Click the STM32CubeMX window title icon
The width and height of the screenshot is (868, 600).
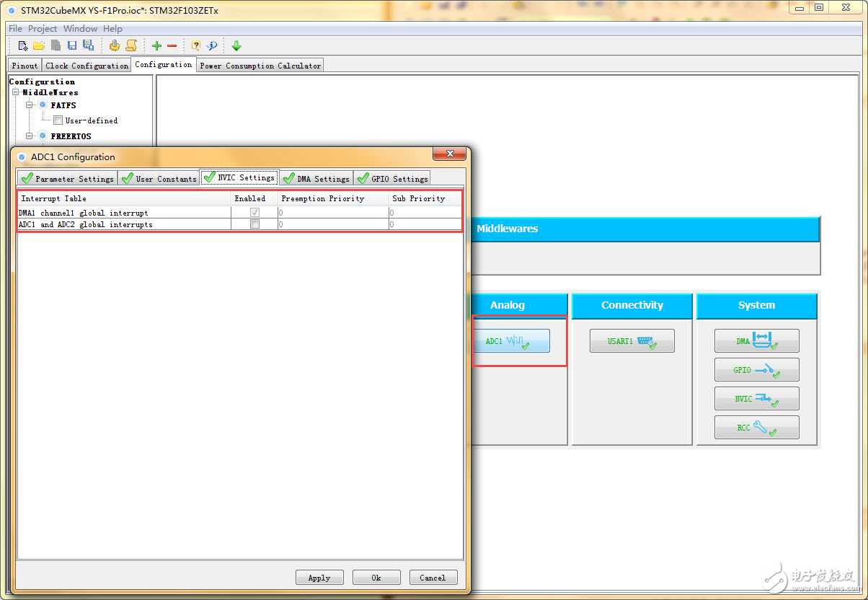click(x=11, y=10)
